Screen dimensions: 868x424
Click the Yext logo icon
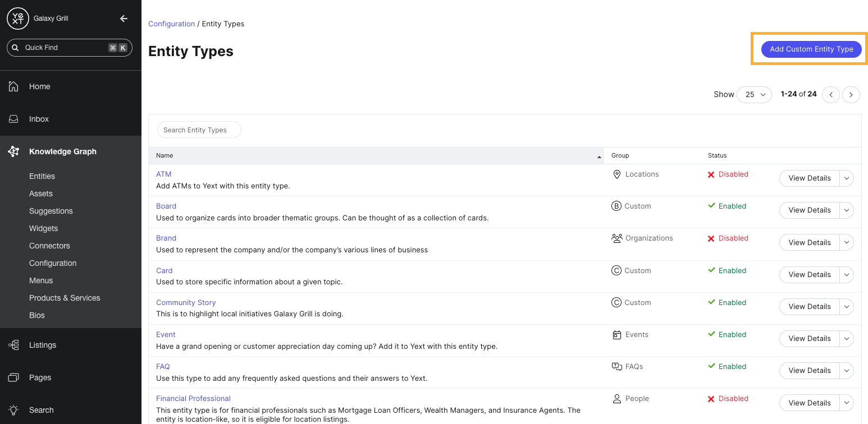(x=17, y=19)
